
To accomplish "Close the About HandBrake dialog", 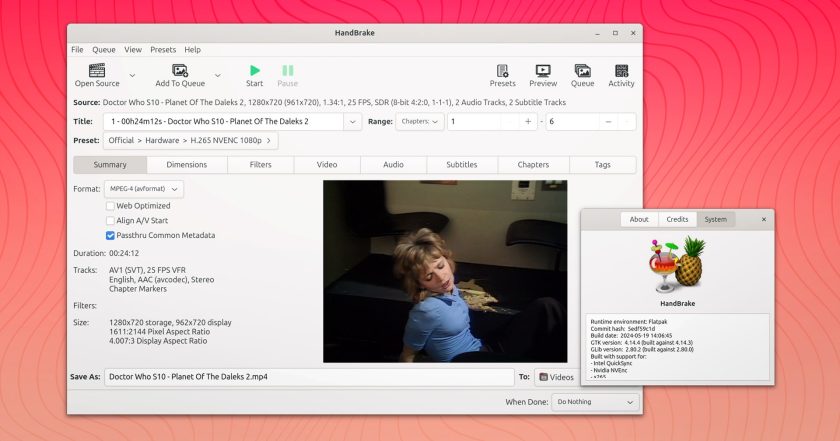I will point(764,219).
